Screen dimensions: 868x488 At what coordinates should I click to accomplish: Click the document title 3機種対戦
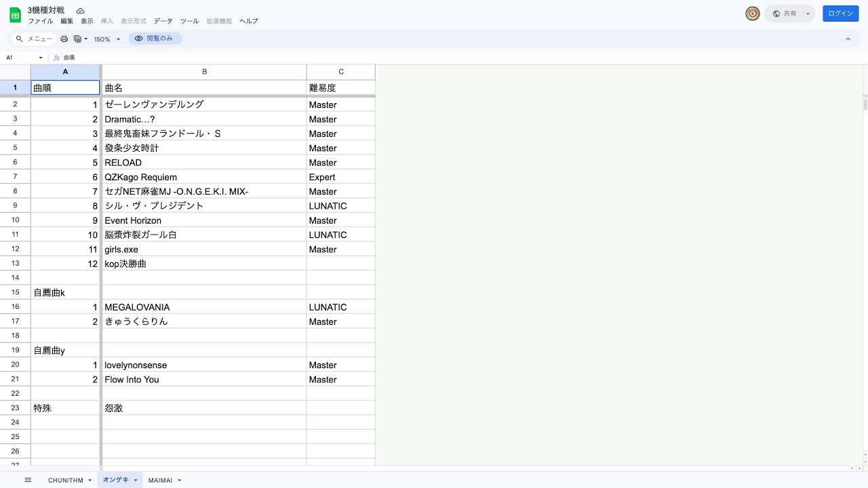click(46, 10)
